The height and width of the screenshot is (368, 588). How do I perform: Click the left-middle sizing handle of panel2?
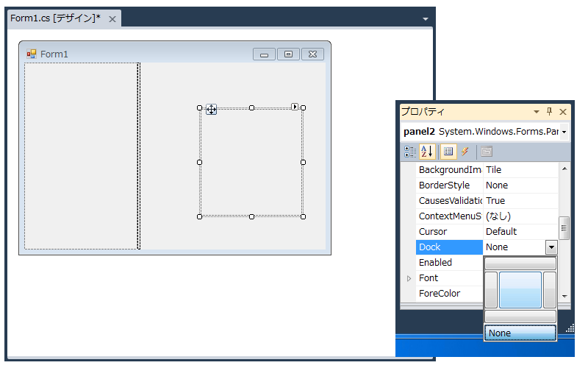pos(199,162)
